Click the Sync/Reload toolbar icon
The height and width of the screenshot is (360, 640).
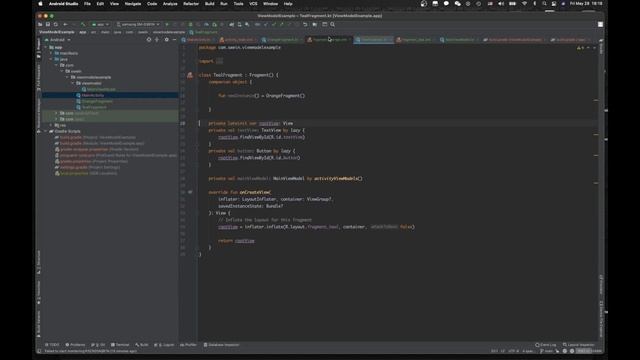(56, 24)
